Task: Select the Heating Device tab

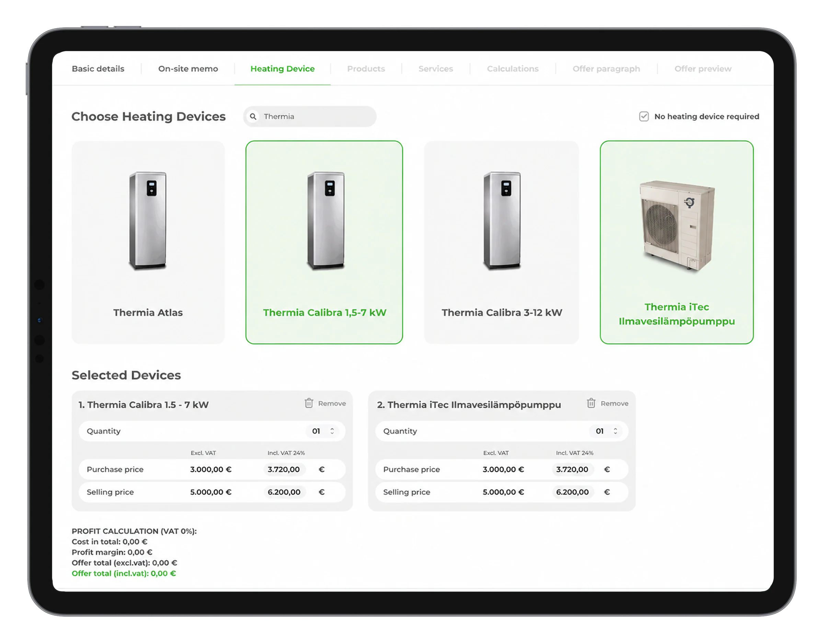Action: pyautogui.click(x=283, y=69)
